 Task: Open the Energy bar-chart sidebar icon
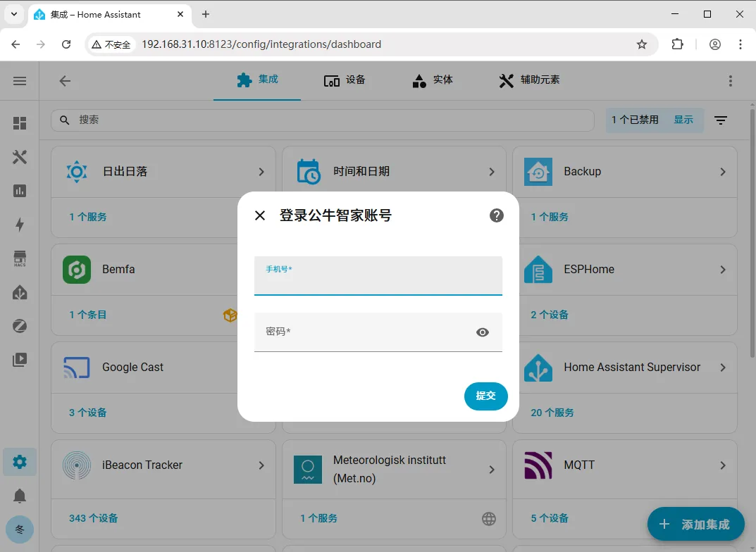pyautogui.click(x=20, y=191)
